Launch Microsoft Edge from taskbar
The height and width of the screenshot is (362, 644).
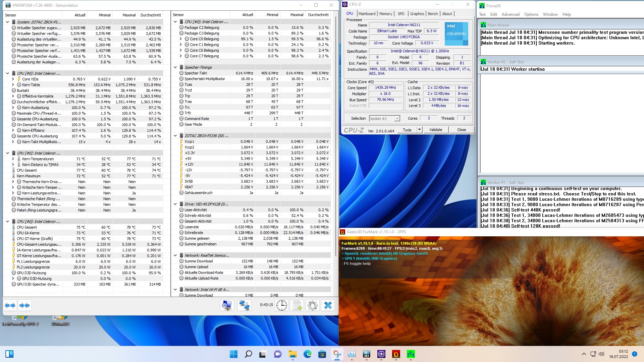(x=307, y=354)
